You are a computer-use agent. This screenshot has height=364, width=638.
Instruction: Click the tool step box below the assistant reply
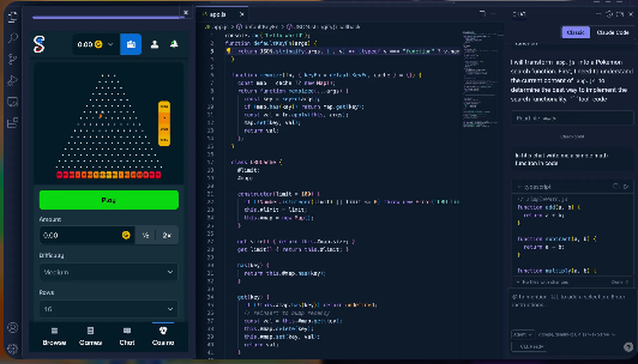click(572, 118)
